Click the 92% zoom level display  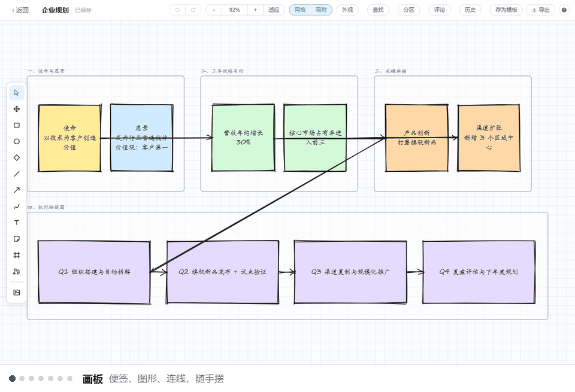(235, 10)
